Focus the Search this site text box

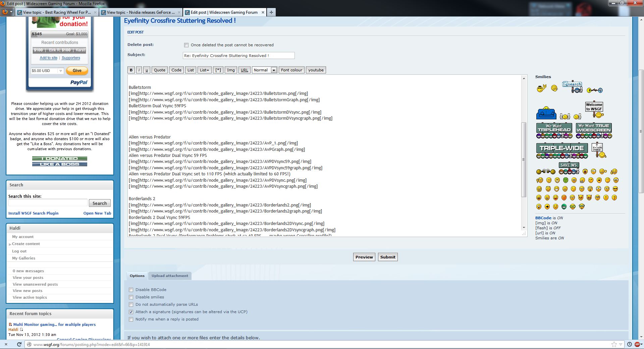tap(48, 203)
